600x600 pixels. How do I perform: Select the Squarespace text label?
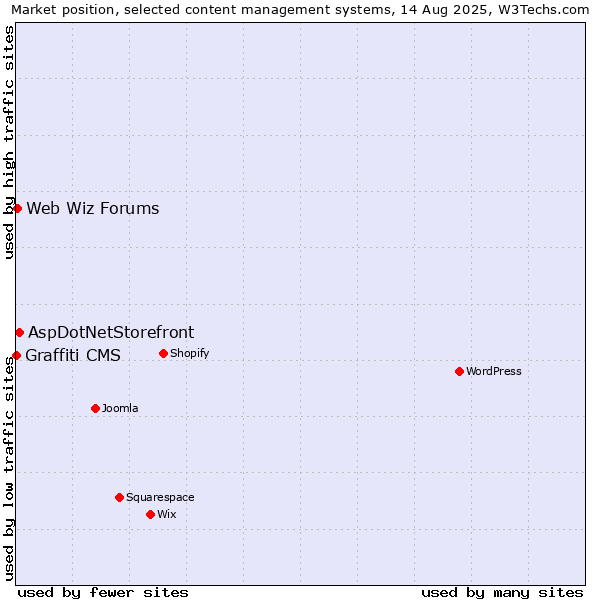coord(160,497)
